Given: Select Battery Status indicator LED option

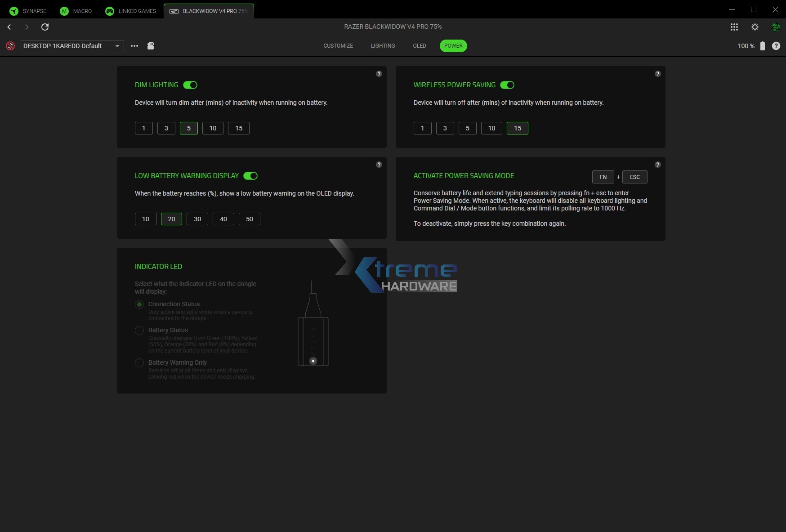Looking at the screenshot, I should (x=139, y=331).
